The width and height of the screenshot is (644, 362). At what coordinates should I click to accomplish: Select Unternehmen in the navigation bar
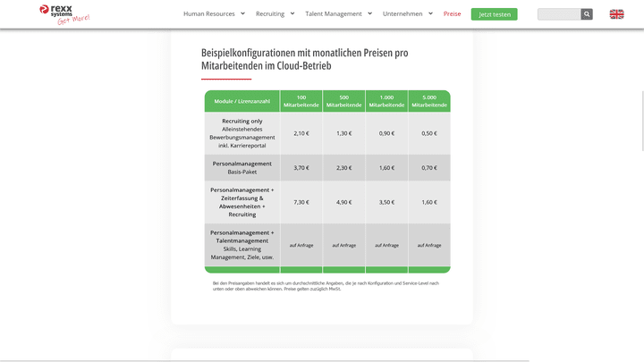[403, 14]
